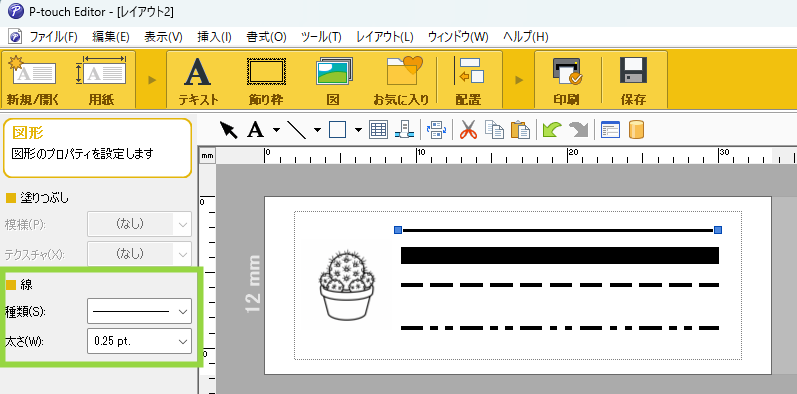This screenshot has width=797, height=394.
Task: Open the properties window icon
Action: (x=610, y=130)
